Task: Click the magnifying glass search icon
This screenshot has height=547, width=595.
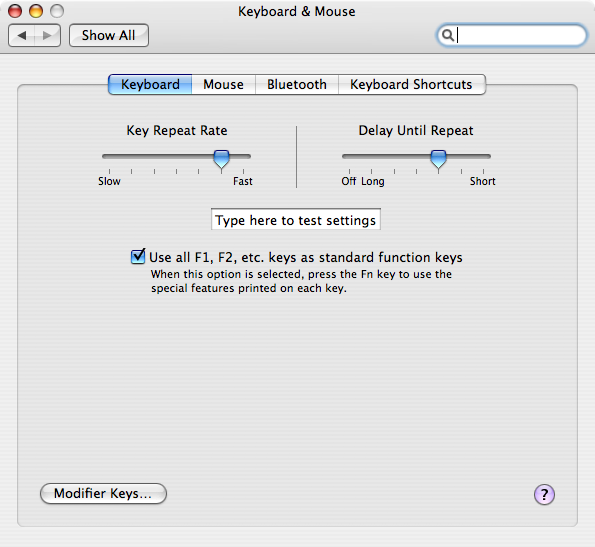Action: click(448, 35)
